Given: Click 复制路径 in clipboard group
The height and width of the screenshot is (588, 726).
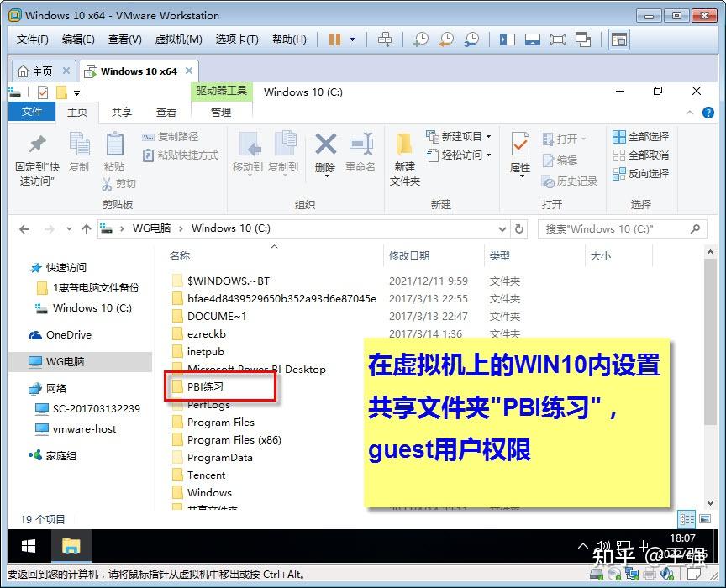Looking at the screenshot, I should [x=171, y=137].
